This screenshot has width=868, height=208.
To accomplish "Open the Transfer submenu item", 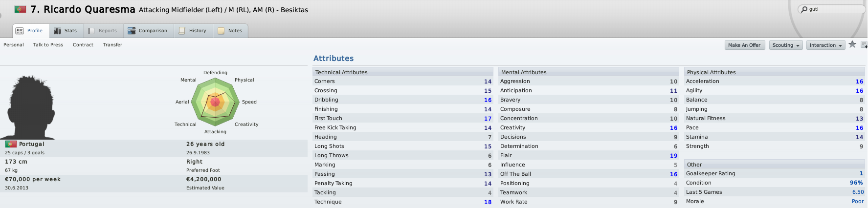I will pos(112,45).
